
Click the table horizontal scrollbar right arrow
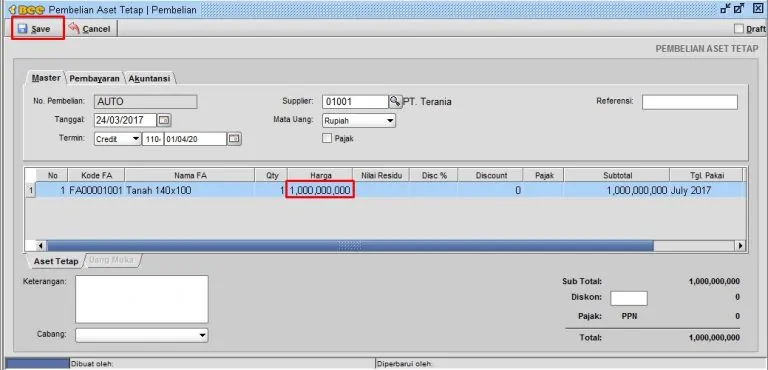coord(741,246)
